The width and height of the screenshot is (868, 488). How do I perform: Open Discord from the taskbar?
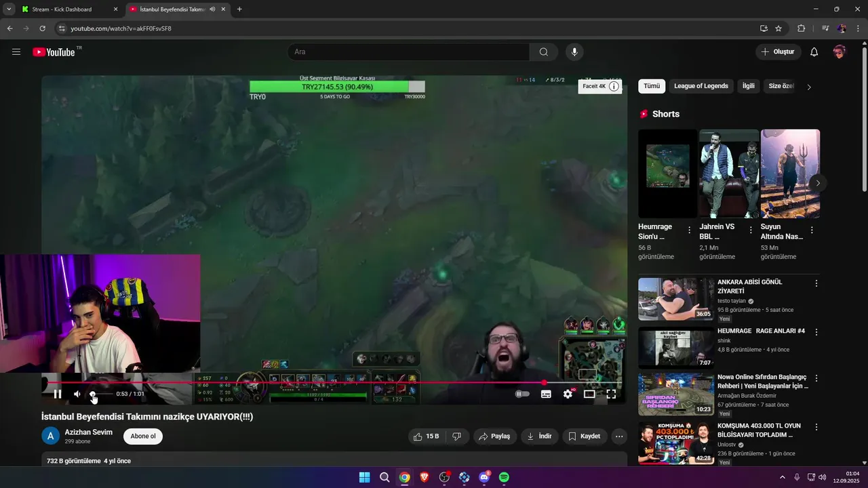(484, 477)
